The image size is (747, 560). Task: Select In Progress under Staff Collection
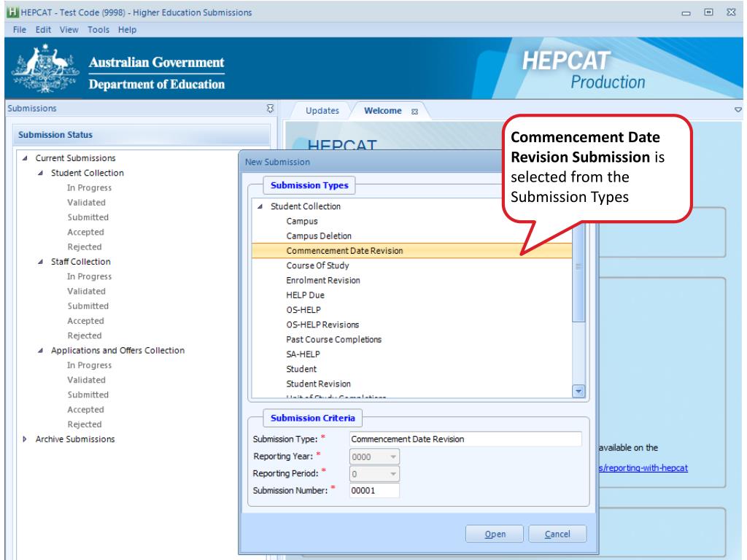(89, 276)
